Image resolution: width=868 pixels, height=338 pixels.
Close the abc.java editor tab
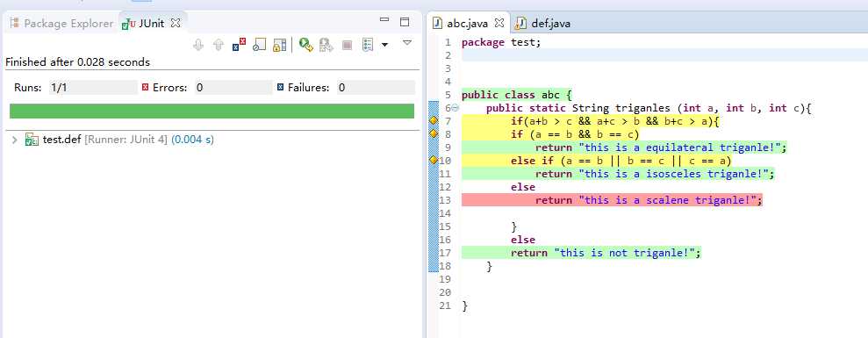point(499,24)
